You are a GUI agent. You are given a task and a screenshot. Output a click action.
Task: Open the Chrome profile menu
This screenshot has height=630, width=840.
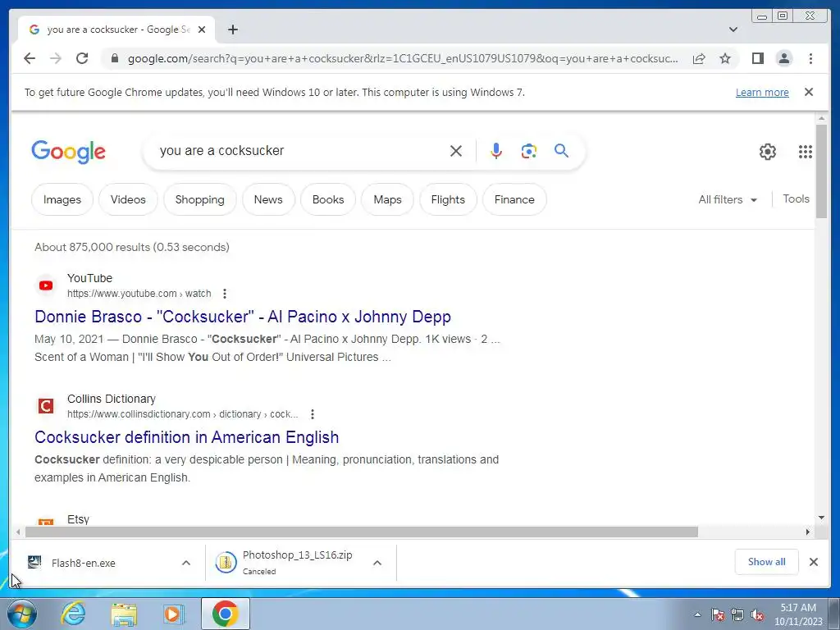(x=783, y=58)
